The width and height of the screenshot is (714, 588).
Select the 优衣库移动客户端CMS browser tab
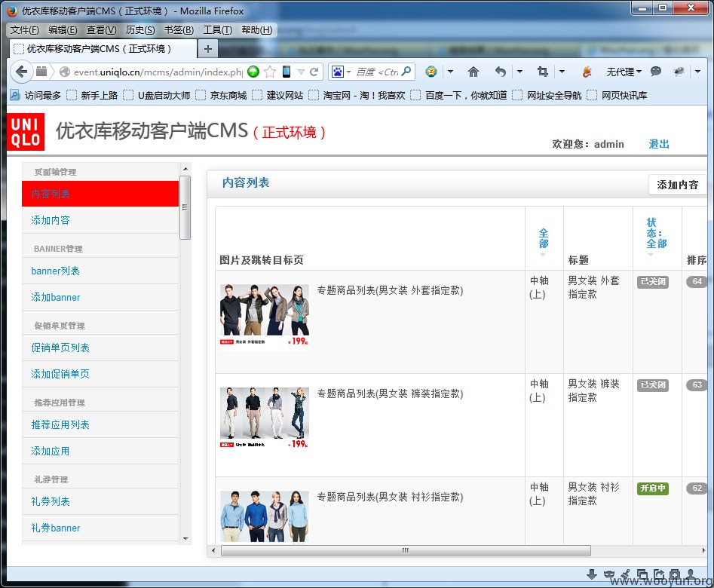[103, 49]
